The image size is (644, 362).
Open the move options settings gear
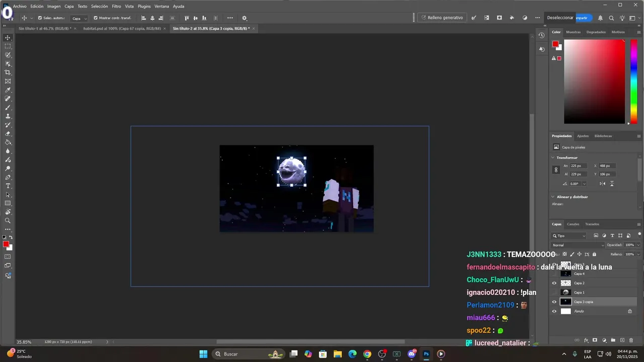[x=245, y=18]
